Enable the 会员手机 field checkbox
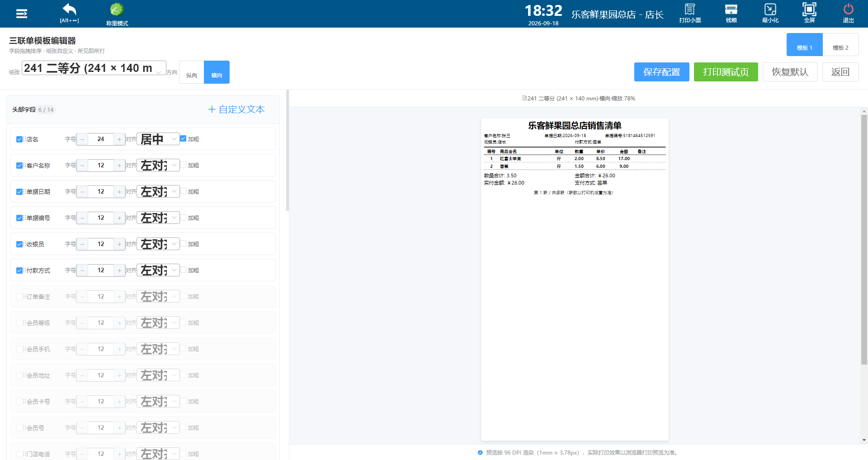Viewport: 868px width, 460px height. click(x=19, y=349)
